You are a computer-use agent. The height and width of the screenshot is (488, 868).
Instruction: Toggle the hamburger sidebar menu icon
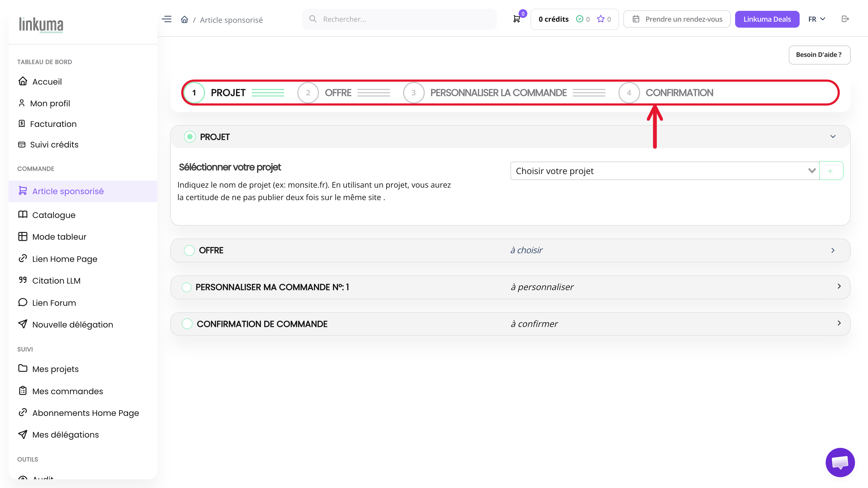coord(167,19)
